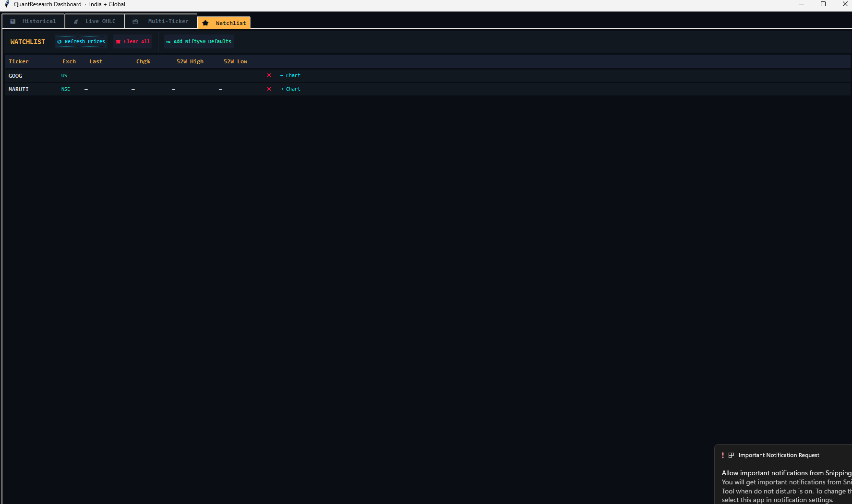The image size is (852, 504).
Task: Click the trash icon inside Clear All
Action: coord(119,41)
